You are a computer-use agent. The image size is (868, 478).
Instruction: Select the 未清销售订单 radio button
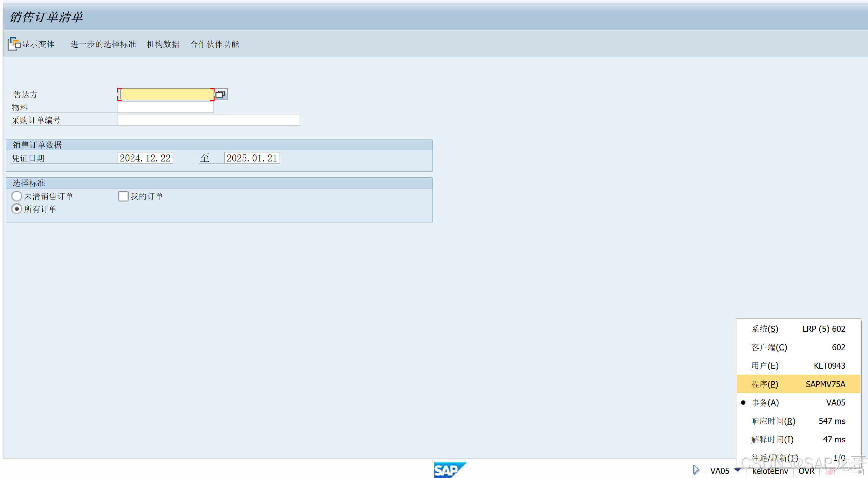pos(17,196)
